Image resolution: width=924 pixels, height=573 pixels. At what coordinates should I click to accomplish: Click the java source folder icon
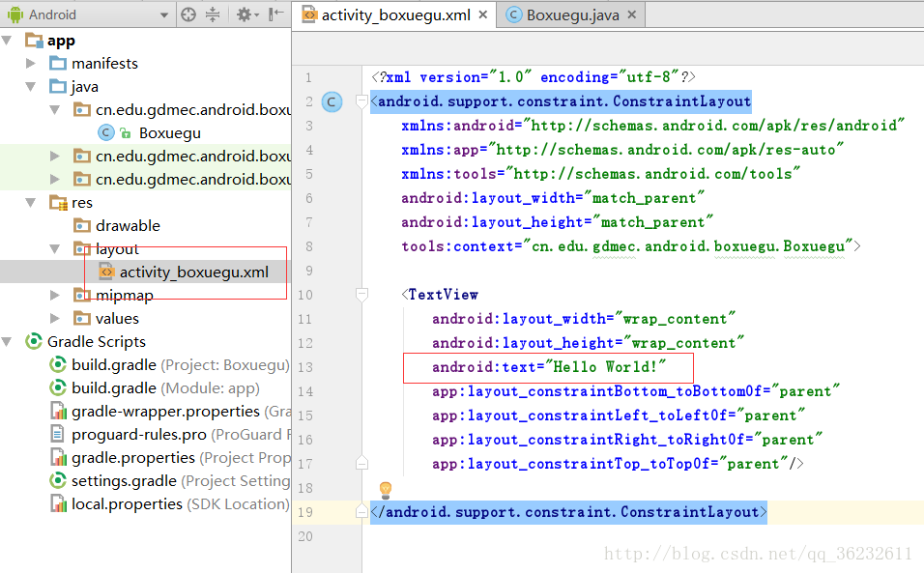click(x=58, y=87)
